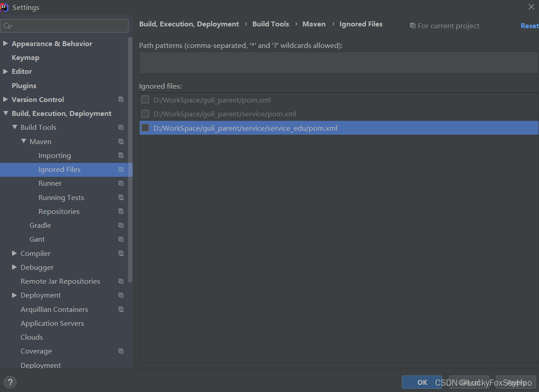
Task: Click the 'For current project' indicator icon
Action: point(412,26)
